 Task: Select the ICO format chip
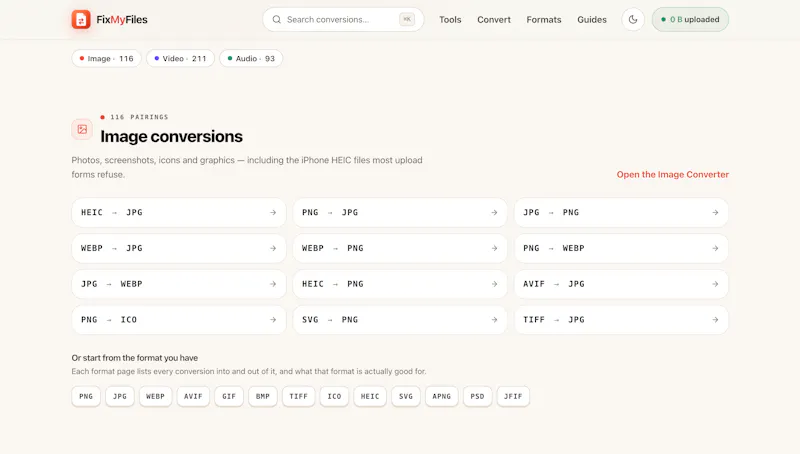point(334,396)
